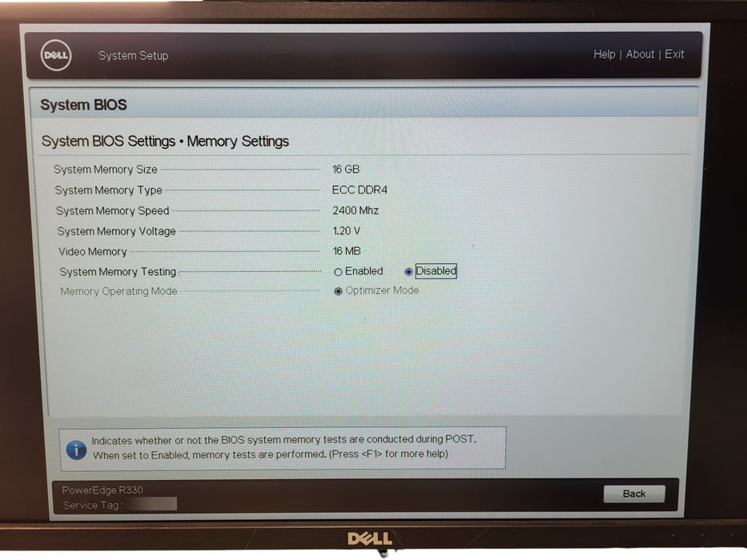747x560 pixels.
Task: Click the System Memory Type label
Action: tap(109, 190)
